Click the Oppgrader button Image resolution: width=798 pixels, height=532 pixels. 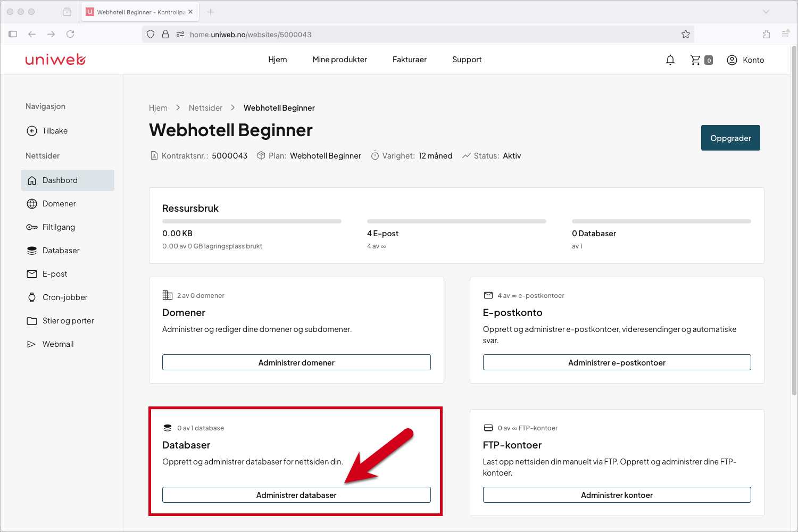(x=730, y=138)
